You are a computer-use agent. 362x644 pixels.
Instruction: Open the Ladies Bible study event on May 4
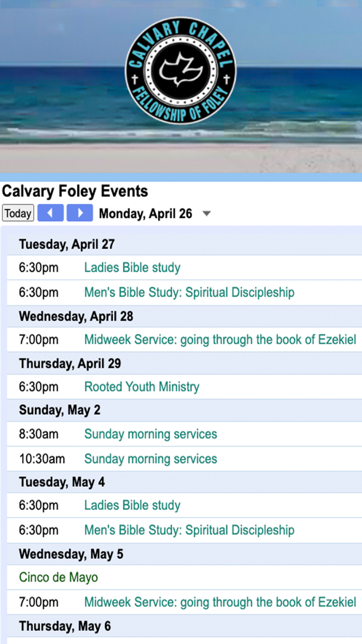132,505
